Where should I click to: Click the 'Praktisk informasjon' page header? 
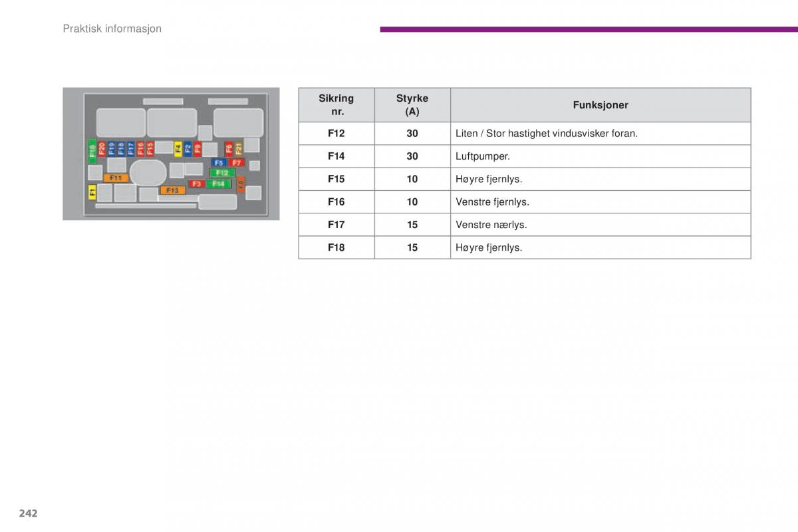pyautogui.click(x=112, y=29)
